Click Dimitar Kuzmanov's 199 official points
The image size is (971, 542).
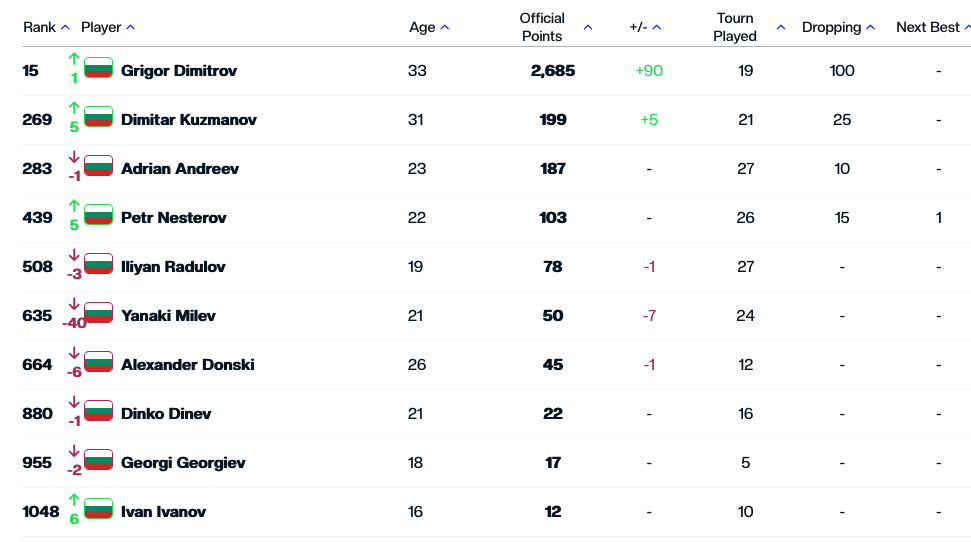click(553, 120)
